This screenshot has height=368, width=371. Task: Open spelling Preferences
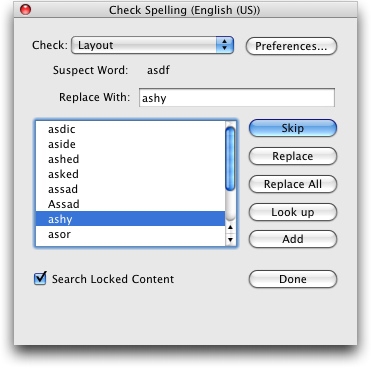[x=291, y=46]
